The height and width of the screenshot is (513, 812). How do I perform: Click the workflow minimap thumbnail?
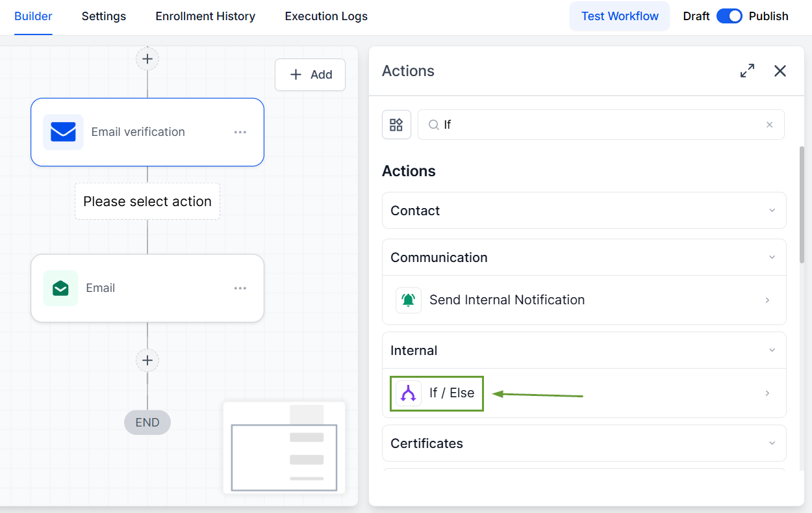(284, 447)
